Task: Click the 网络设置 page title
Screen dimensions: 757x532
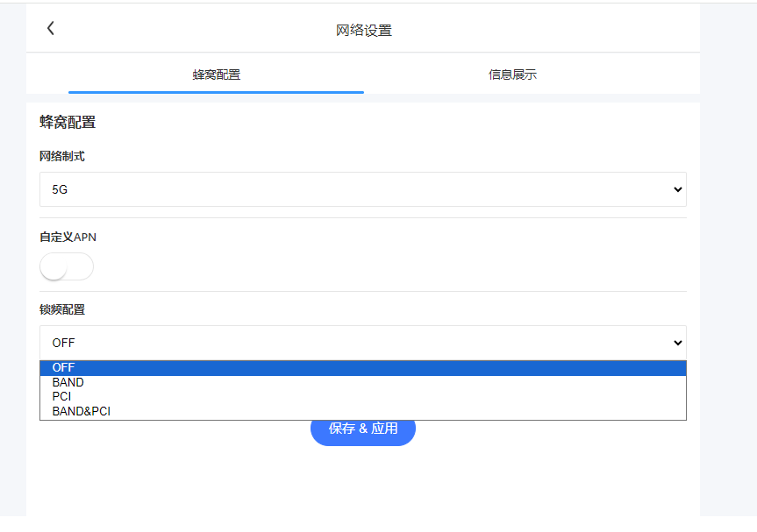Action: coord(363,31)
